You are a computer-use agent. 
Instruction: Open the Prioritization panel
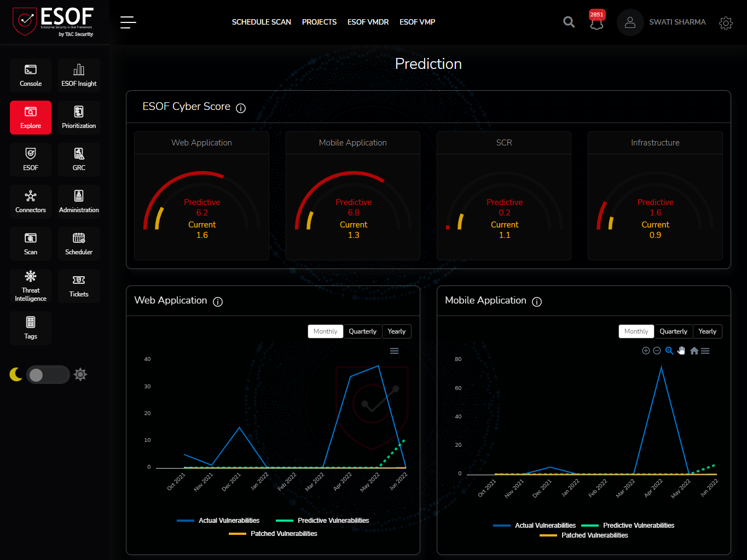pyautogui.click(x=79, y=117)
